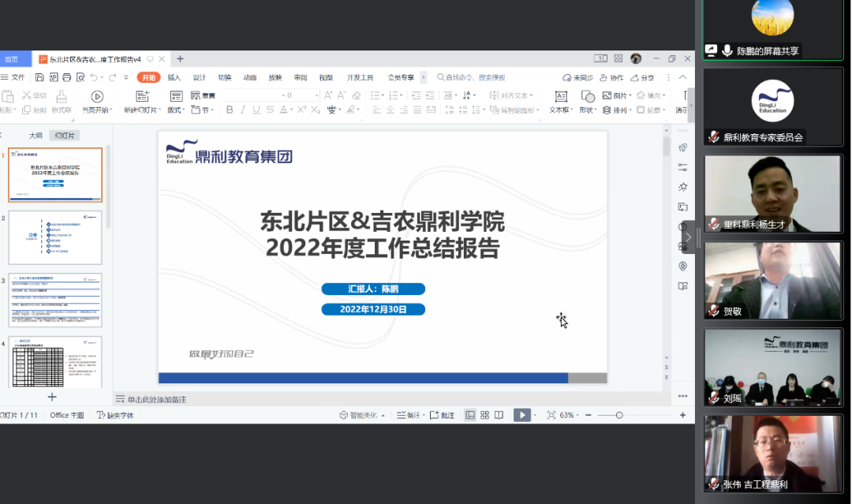852x504 pixels.
Task: Toggle Italic text formatting
Action: point(243,110)
